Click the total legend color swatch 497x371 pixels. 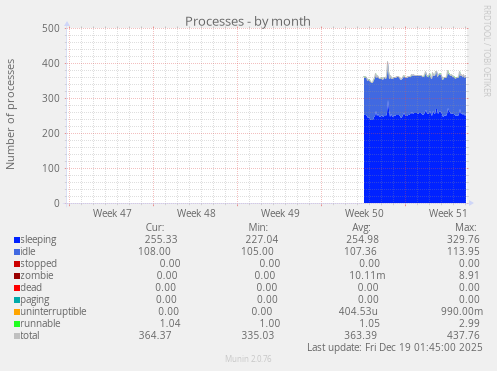[x=17, y=336]
